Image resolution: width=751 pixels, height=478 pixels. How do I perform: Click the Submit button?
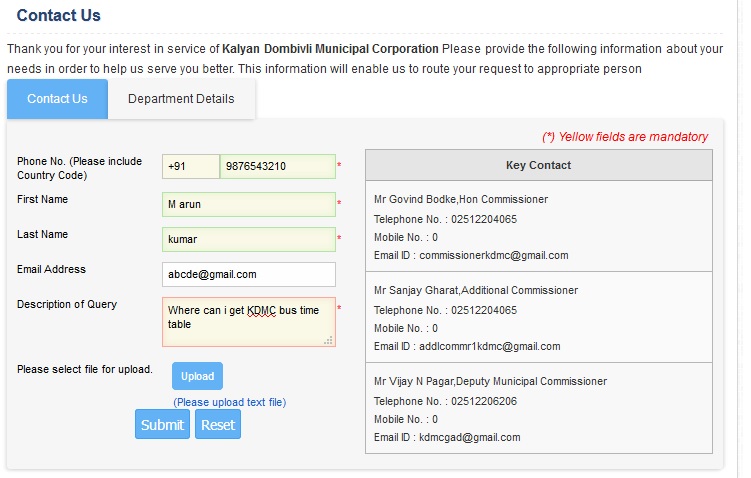pyautogui.click(x=162, y=424)
